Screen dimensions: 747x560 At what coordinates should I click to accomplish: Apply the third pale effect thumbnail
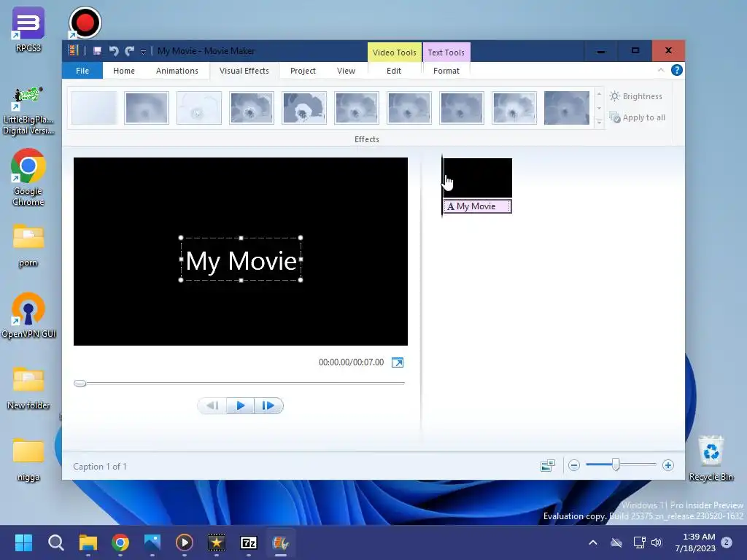point(199,108)
